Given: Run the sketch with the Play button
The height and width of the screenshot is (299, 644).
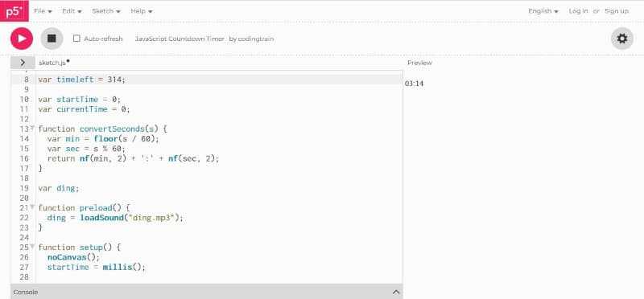Looking at the screenshot, I should (22, 39).
